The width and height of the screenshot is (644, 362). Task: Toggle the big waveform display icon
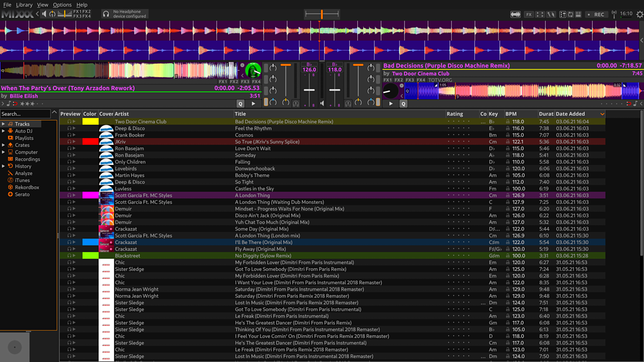[516, 14]
